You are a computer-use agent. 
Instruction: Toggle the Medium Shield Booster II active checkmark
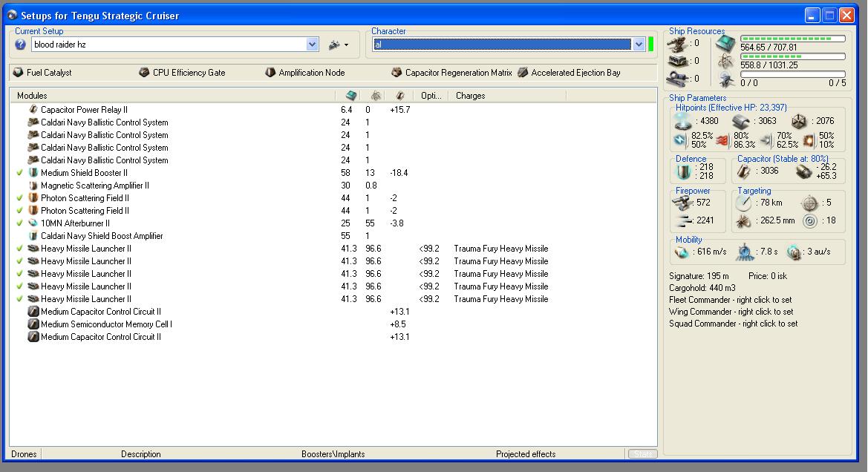point(20,173)
